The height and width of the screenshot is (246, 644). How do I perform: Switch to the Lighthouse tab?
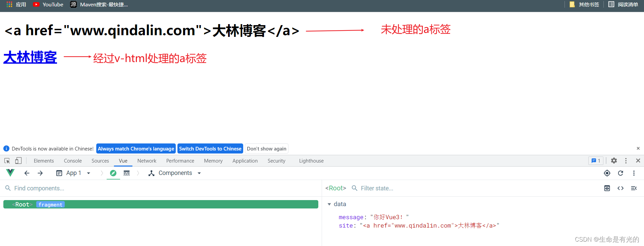click(x=311, y=161)
